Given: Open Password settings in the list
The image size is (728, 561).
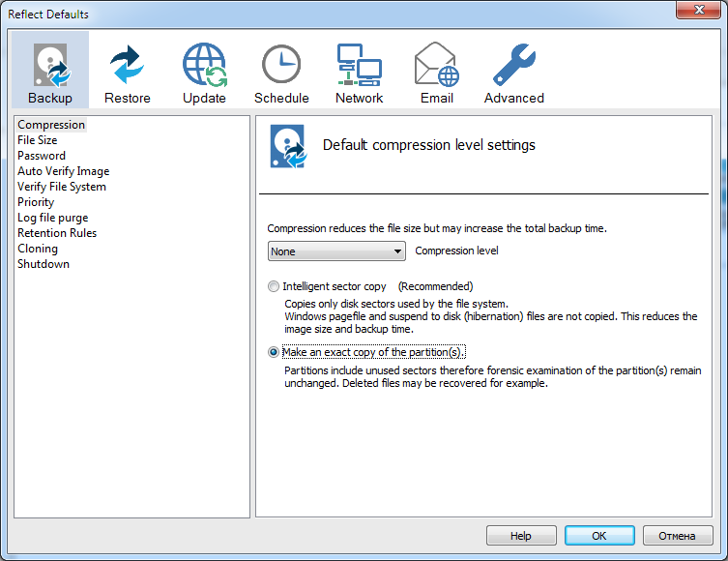Looking at the screenshot, I should coord(42,156).
